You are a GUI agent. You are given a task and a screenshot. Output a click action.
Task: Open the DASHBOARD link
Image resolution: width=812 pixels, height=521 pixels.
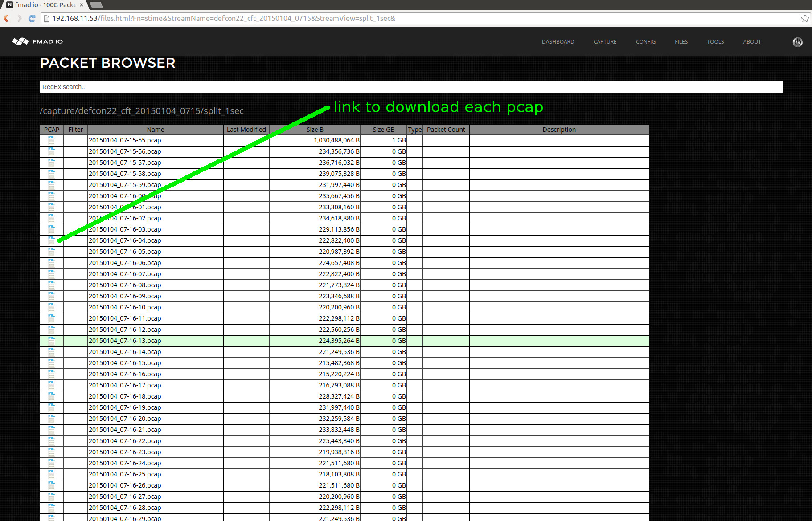pyautogui.click(x=558, y=41)
